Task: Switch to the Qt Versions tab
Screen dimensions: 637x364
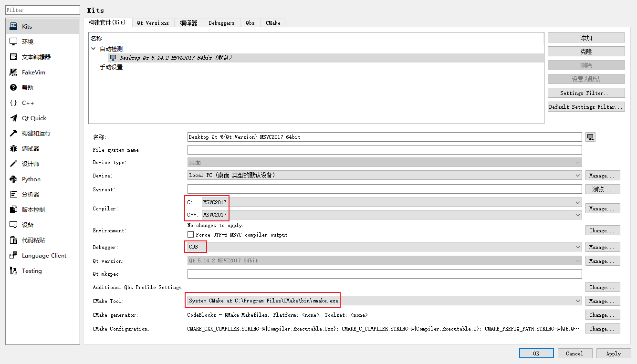Action: click(x=153, y=22)
